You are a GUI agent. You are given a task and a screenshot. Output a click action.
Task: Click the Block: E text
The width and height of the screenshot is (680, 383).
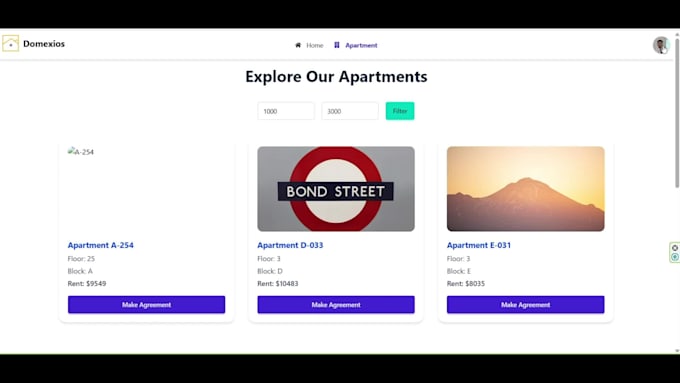coord(459,271)
